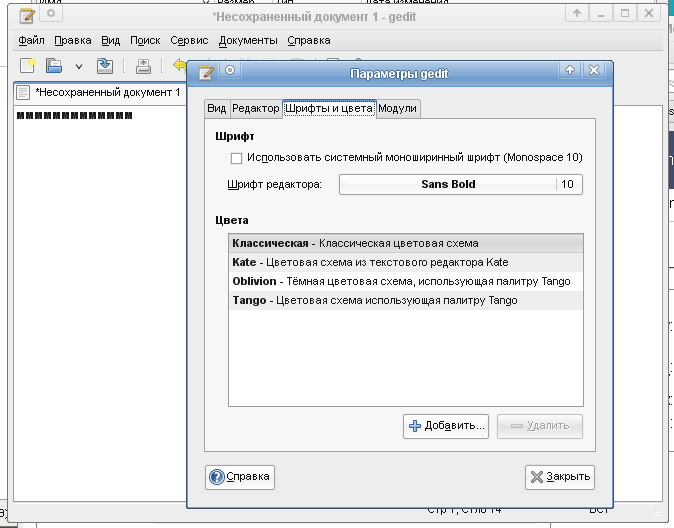Open the Сервис menu
This screenshot has width=674, height=528.
(189, 41)
